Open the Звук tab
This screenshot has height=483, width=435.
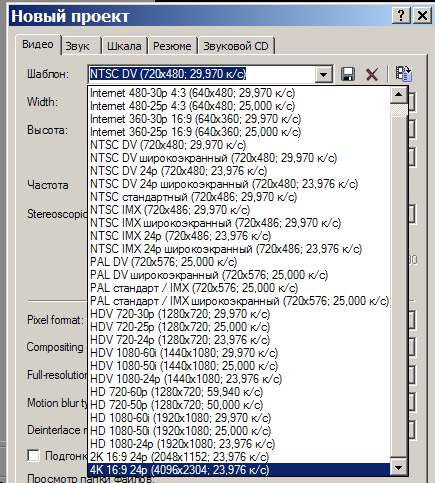click(x=77, y=46)
